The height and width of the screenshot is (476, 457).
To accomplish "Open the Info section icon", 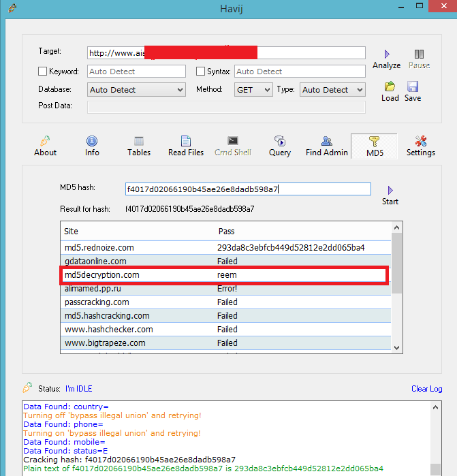I will coord(92,141).
